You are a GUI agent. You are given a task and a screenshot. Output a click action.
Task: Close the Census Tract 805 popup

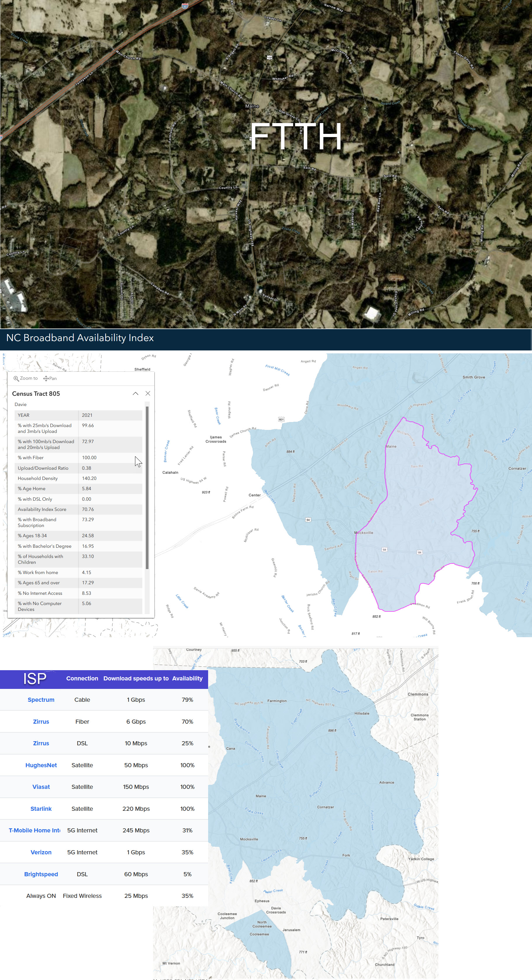coord(148,393)
